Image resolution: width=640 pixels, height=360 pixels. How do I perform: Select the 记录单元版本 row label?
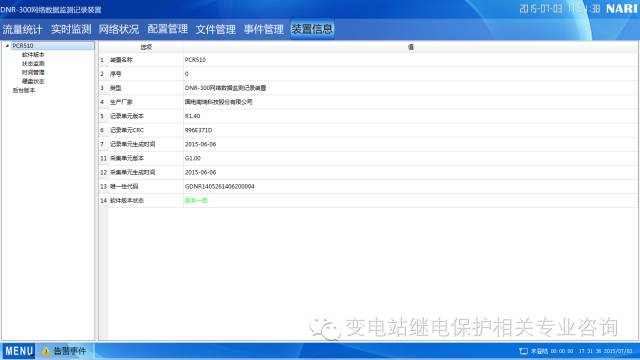tap(127, 116)
